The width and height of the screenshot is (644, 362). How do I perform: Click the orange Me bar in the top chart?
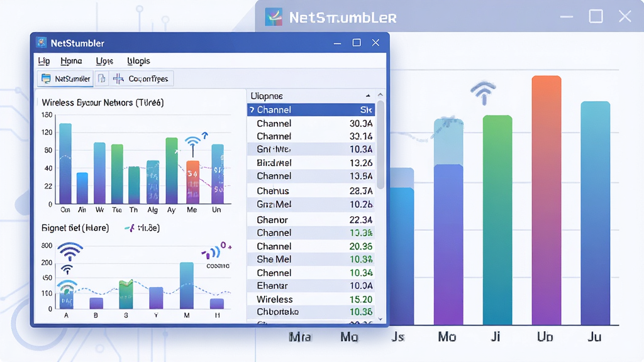(x=192, y=182)
